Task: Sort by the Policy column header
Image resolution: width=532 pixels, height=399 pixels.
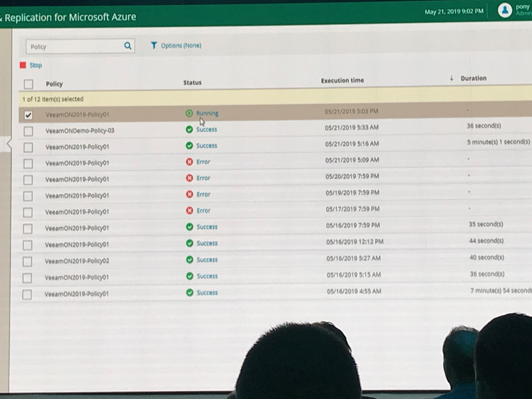Action: (54, 84)
